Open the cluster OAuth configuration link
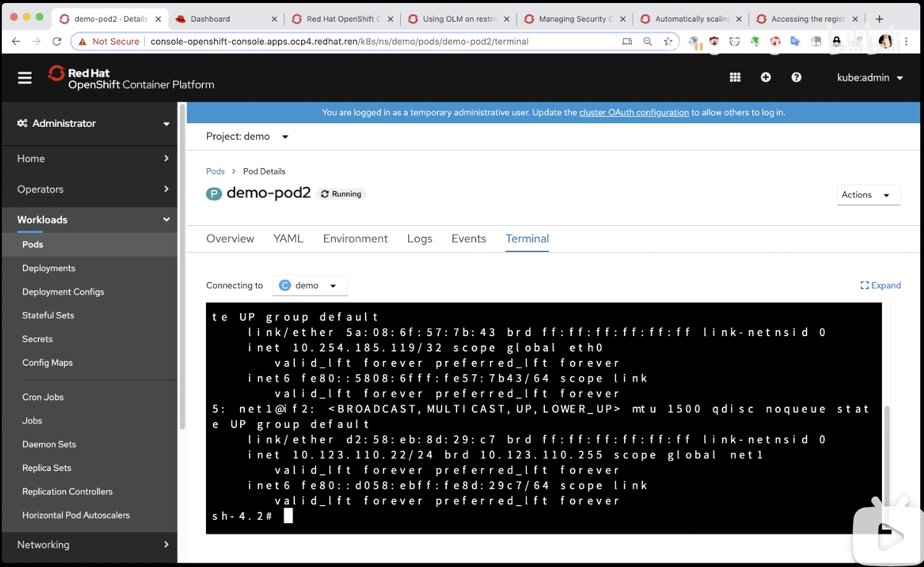The image size is (924, 567). (634, 113)
